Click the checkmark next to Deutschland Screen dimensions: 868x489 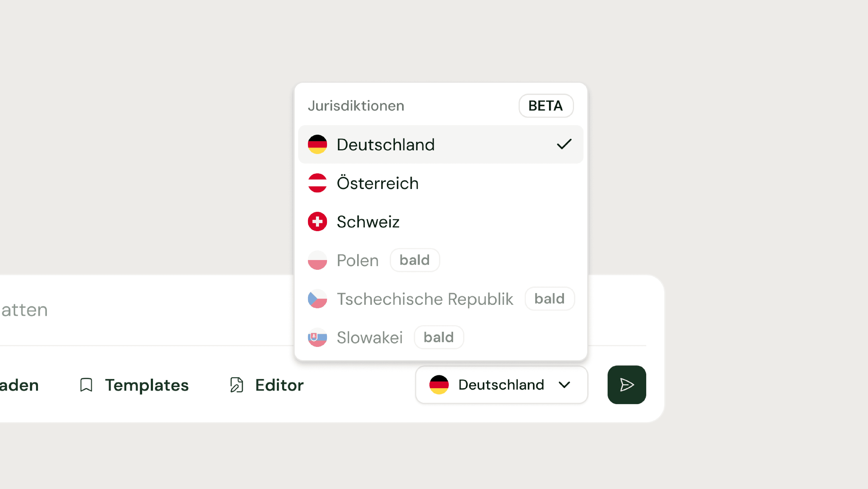coord(564,144)
